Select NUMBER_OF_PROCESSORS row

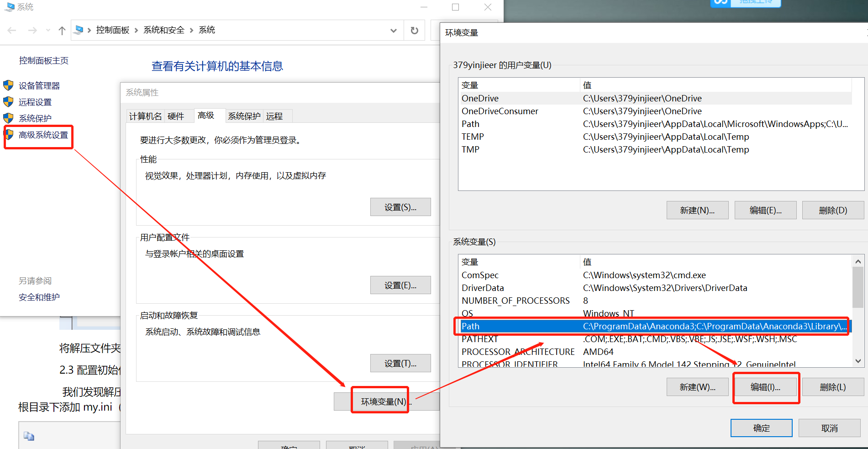pos(655,301)
